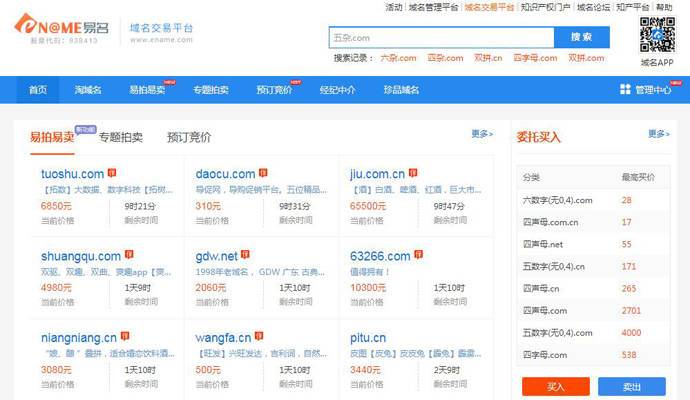Click the 管理中心 grid icon
The width and height of the screenshot is (690, 400).
[x=625, y=89]
